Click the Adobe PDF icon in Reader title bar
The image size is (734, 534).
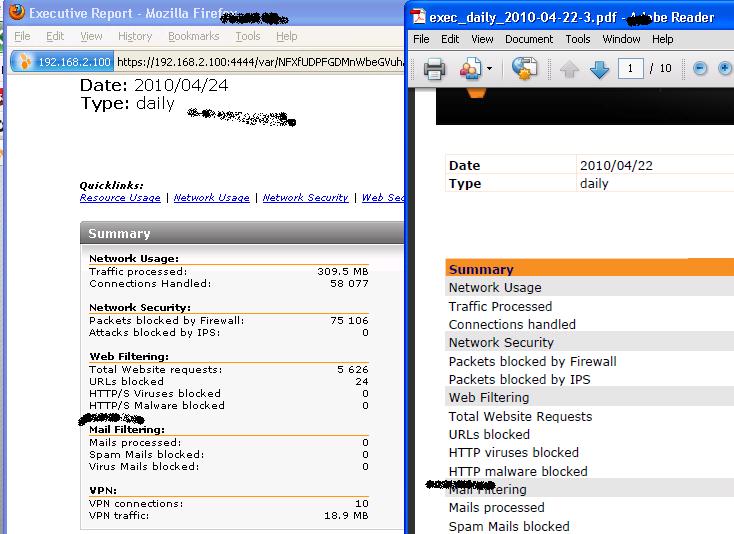pos(418,16)
